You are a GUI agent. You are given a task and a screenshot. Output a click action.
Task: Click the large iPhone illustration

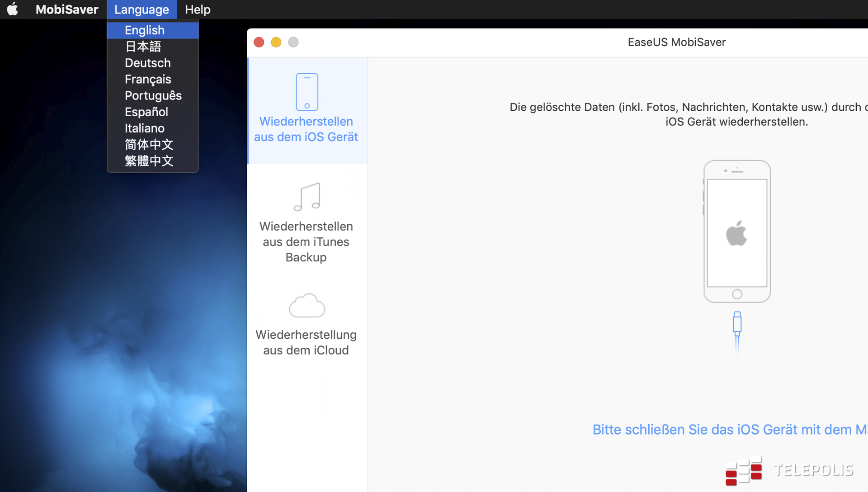(x=737, y=232)
